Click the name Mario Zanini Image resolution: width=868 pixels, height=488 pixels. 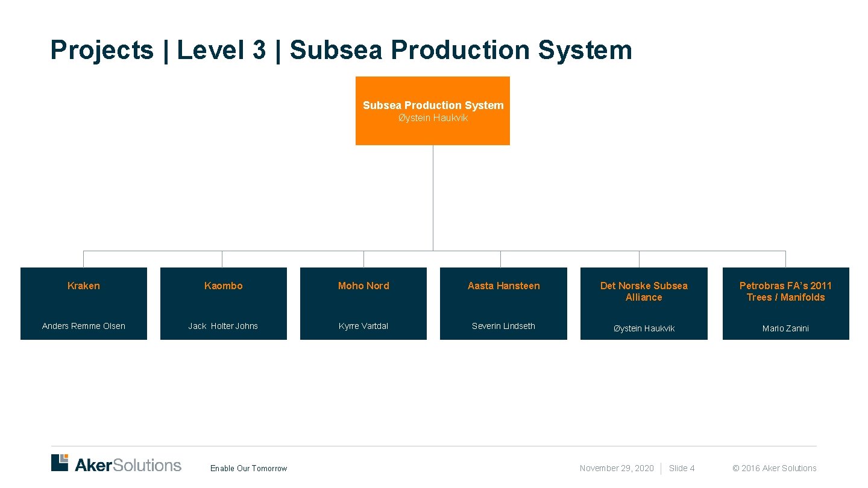pos(785,328)
